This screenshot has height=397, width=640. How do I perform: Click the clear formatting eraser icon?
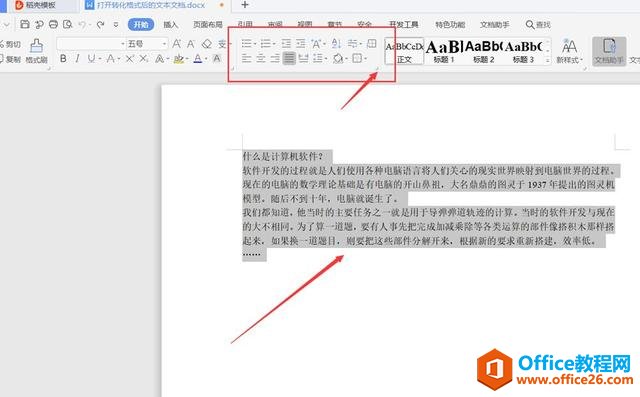[207, 44]
